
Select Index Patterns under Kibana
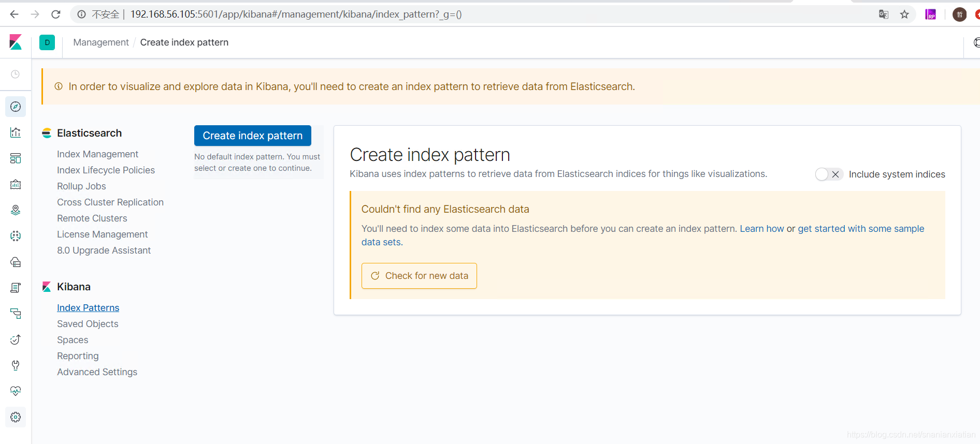(x=88, y=308)
